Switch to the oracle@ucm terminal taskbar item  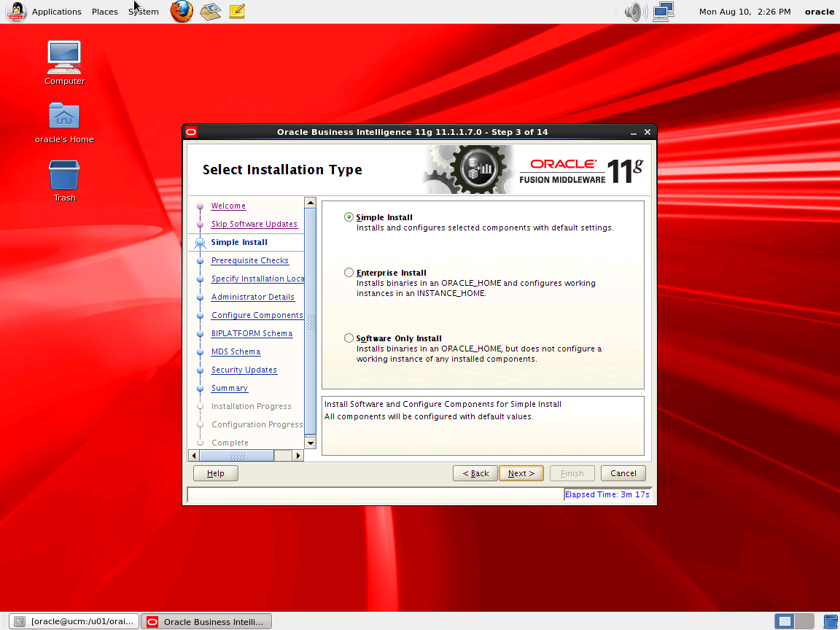75,621
